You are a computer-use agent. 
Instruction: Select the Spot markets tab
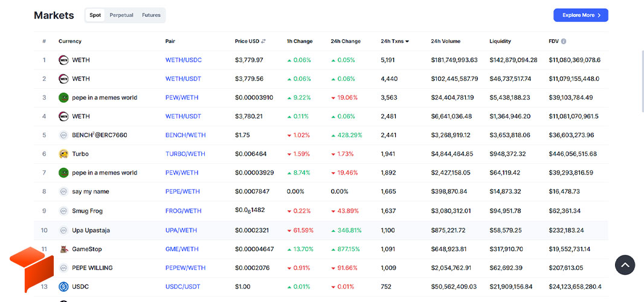click(95, 15)
